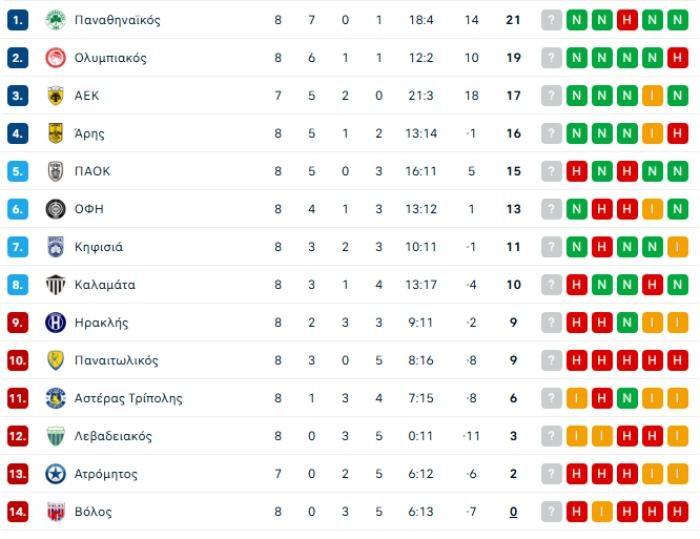
Task: Click the Κηφισιά team name
Action: click(99, 247)
